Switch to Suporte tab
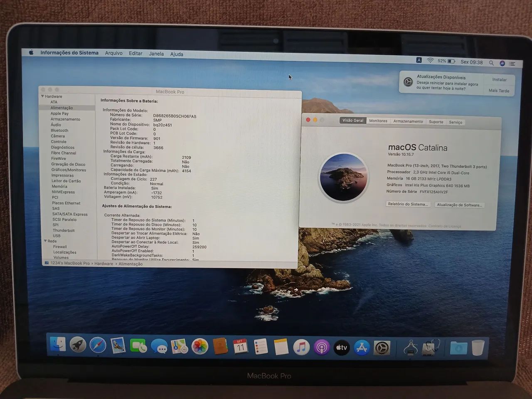The height and width of the screenshot is (399, 532). coord(436,122)
